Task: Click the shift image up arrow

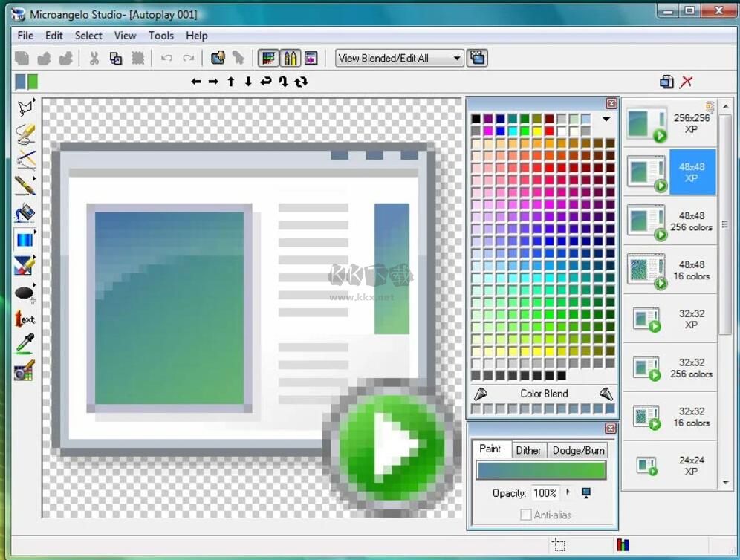Action: [231, 82]
